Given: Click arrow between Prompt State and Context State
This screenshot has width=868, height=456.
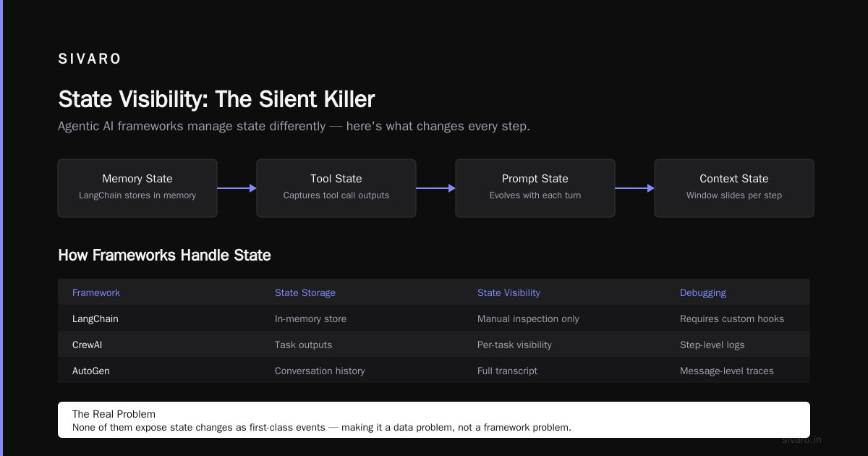Looking at the screenshot, I should 634,188.
